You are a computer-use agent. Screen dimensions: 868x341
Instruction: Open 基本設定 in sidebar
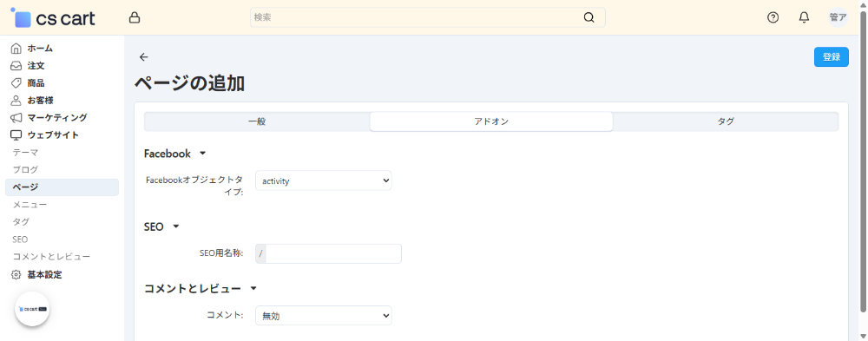45,274
